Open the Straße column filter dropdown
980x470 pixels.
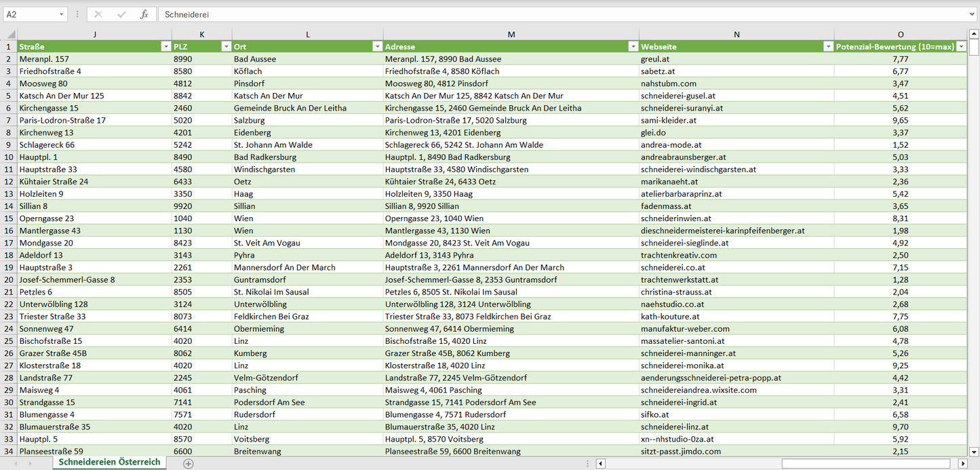(x=165, y=47)
